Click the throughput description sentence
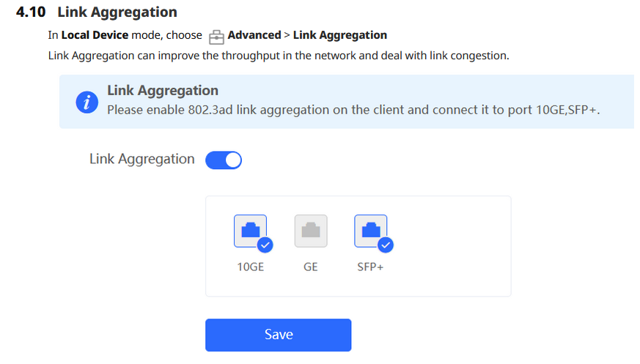 tap(279, 56)
